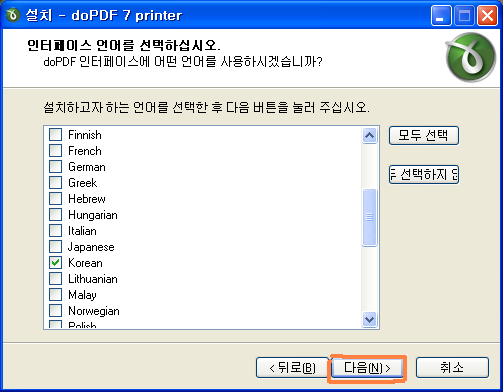Click the Hungarian label text
Image resolution: width=503 pixels, height=392 pixels.
click(x=93, y=215)
